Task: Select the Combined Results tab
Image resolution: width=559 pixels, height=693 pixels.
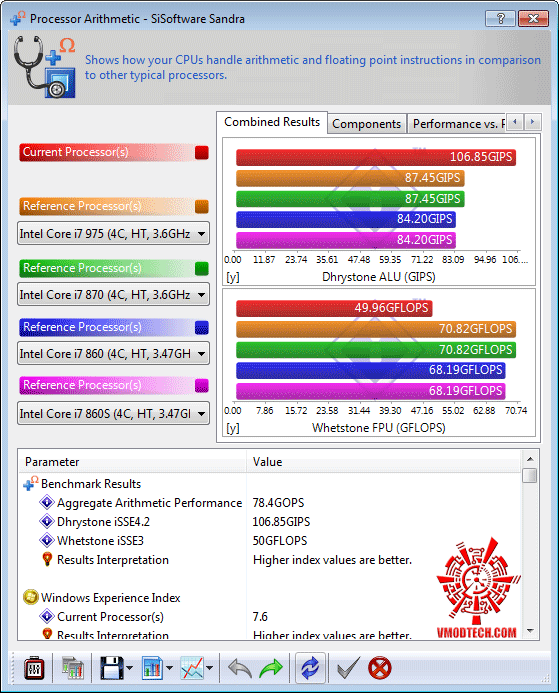Action: (272, 122)
